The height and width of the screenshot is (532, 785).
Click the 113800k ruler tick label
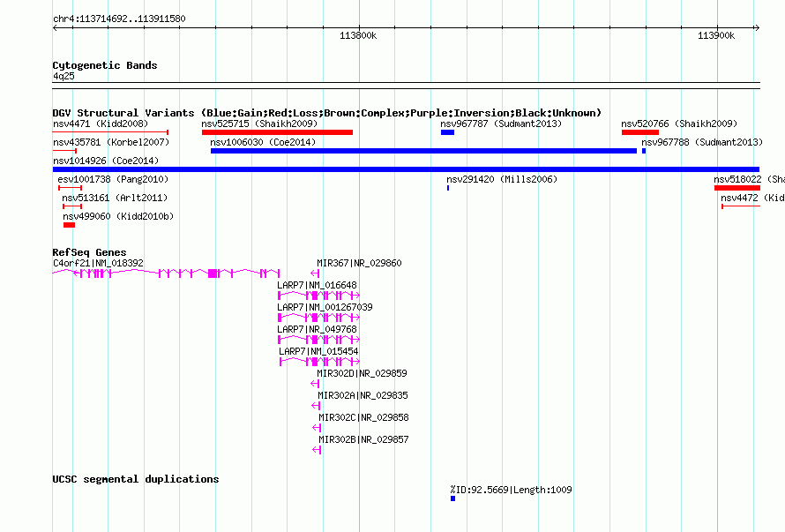pos(358,35)
